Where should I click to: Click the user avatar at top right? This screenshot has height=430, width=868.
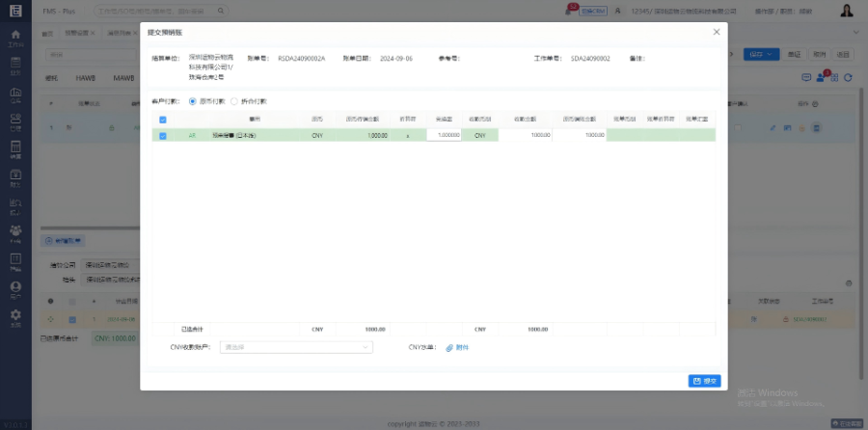(x=847, y=11)
